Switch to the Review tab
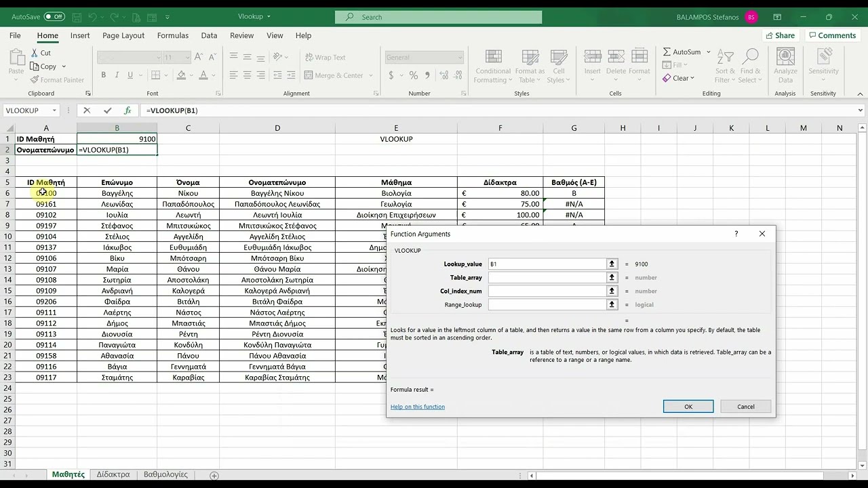Image resolution: width=868 pixels, height=488 pixels. [x=242, y=35]
